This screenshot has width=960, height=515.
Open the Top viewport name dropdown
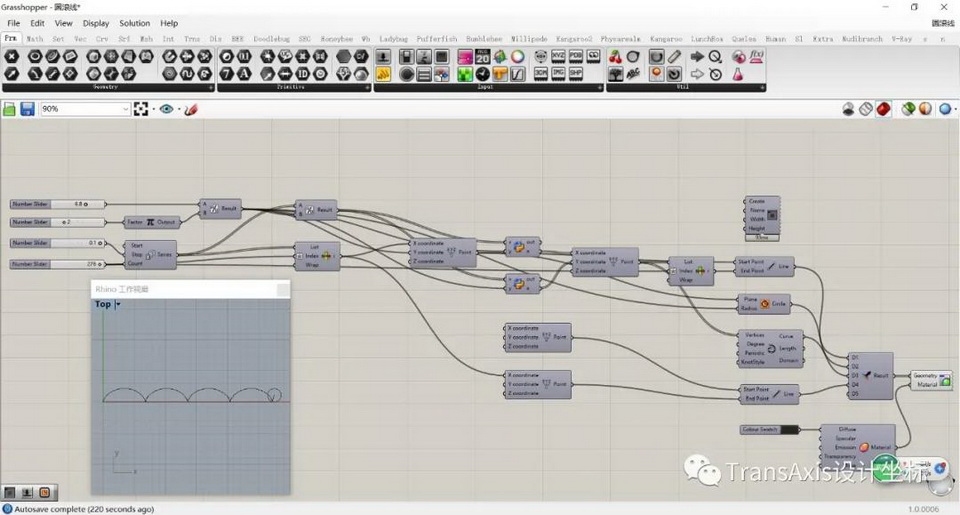(117, 305)
